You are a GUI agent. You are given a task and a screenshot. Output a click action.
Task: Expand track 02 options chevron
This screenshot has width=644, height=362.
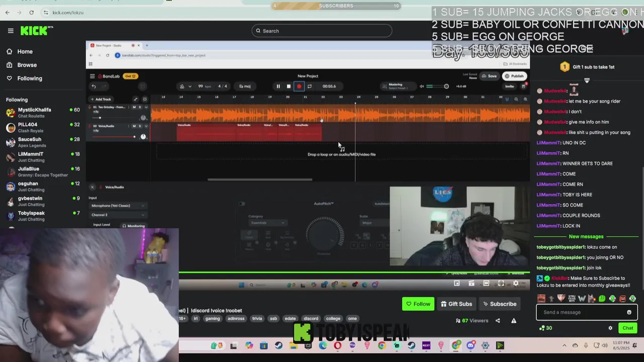pyautogui.click(x=146, y=126)
